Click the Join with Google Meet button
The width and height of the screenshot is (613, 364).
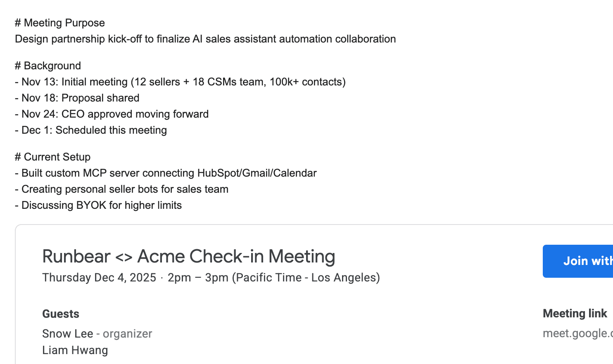click(x=587, y=261)
